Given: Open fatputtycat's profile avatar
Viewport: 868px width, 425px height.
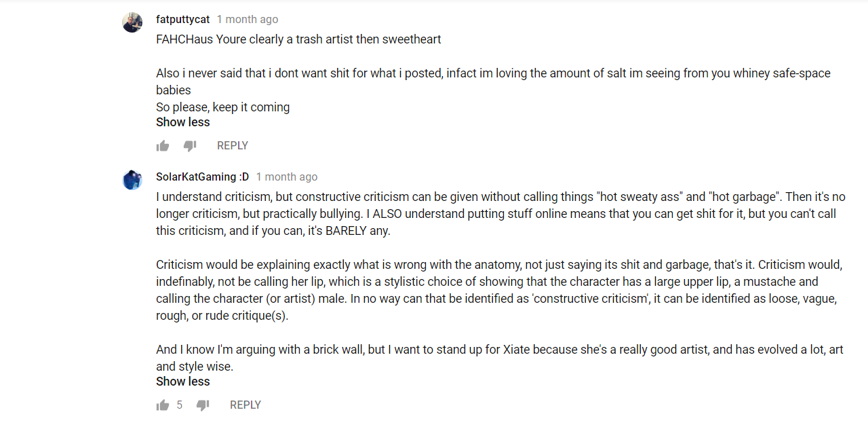Looking at the screenshot, I should pos(132,22).
